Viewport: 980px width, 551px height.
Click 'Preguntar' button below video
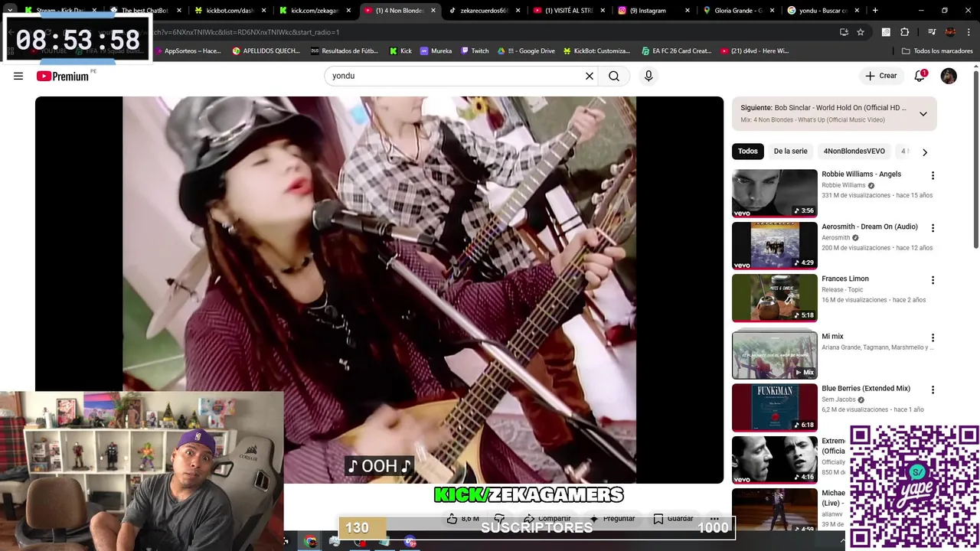tap(611, 518)
